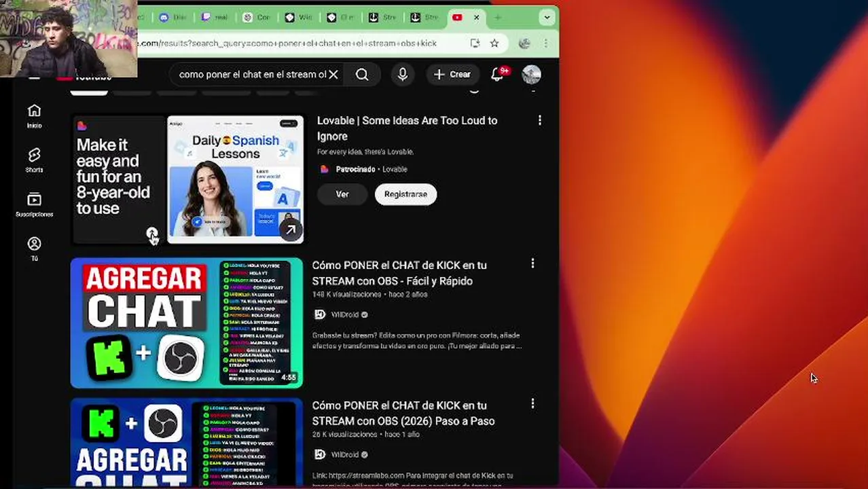868x489 pixels.
Task: Open options for first Kick chat video
Action: (532, 263)
